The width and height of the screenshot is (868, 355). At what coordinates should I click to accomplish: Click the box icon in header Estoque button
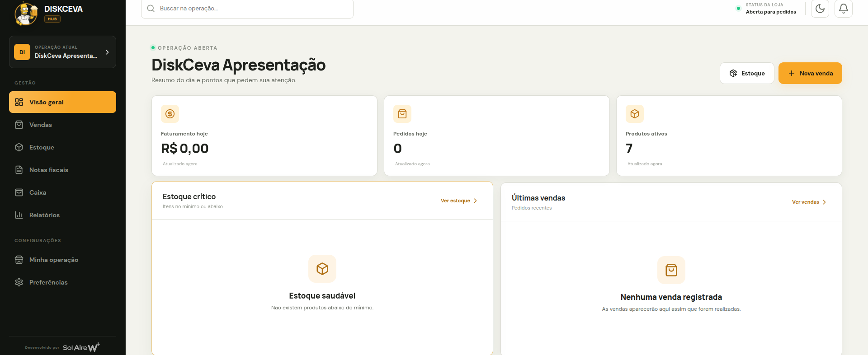point(733,73)
